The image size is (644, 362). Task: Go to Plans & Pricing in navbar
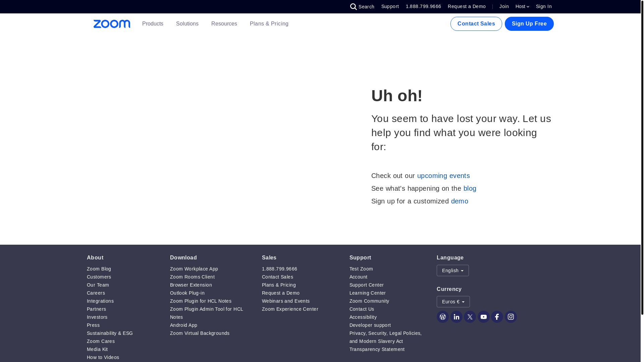(x=269, y=24)
